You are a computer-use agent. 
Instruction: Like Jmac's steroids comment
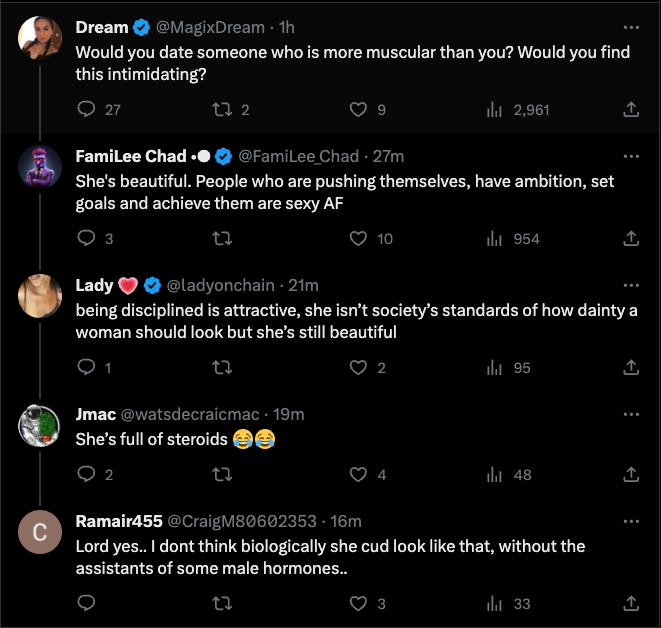(358, 475)
